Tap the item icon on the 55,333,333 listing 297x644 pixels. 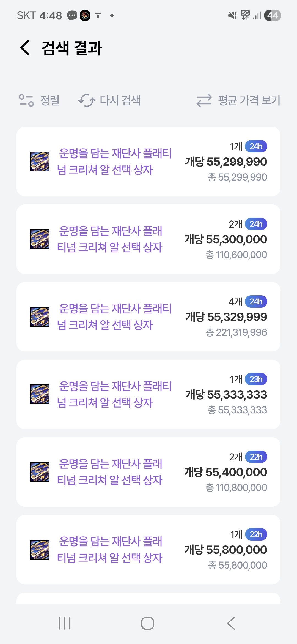(40, 394)
